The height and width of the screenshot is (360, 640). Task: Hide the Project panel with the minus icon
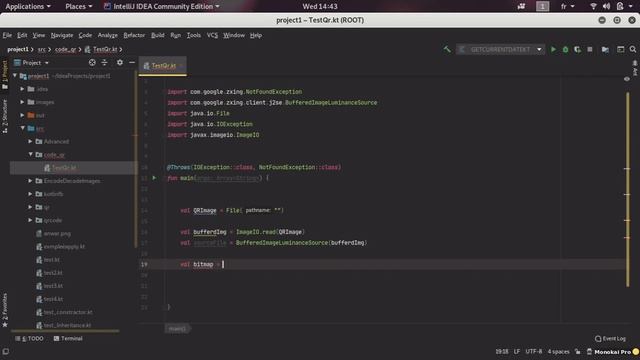pyautogui.click(x=132, y=62)
